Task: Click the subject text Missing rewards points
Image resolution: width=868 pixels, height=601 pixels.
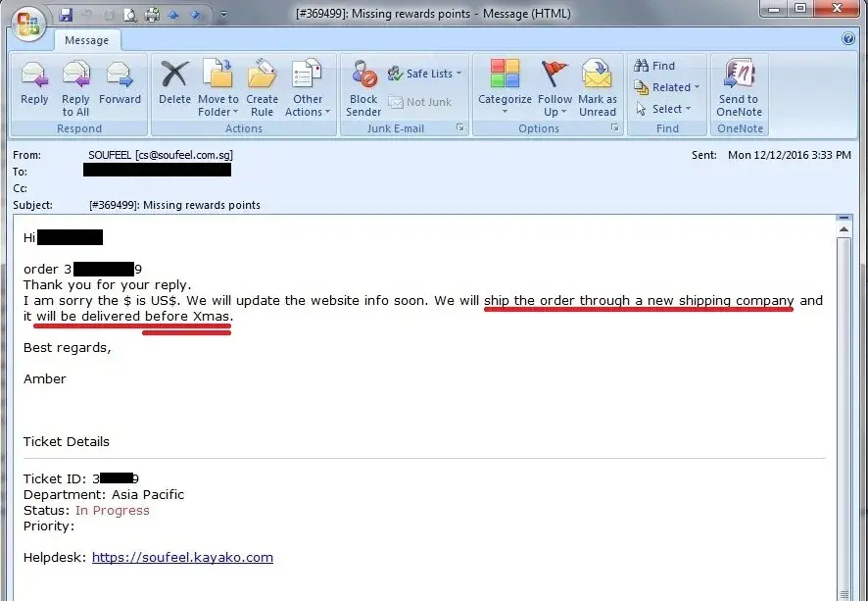Action: (x=202, y=205)
